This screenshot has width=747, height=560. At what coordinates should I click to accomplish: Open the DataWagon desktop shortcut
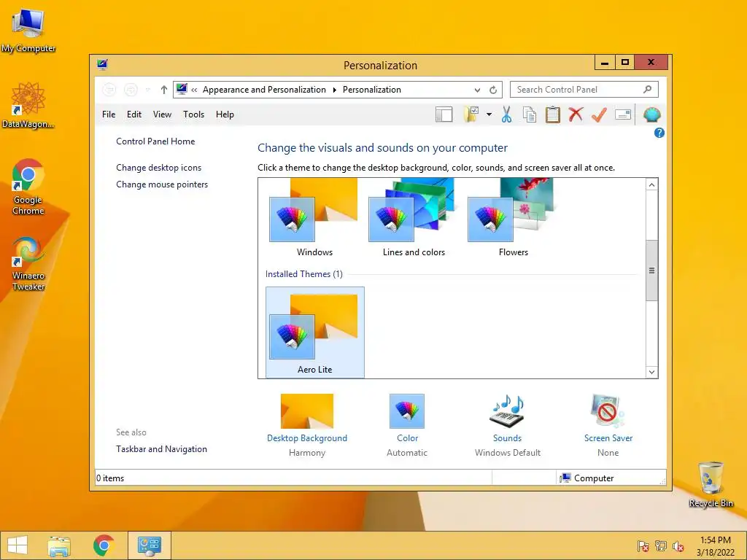[28, 105]
